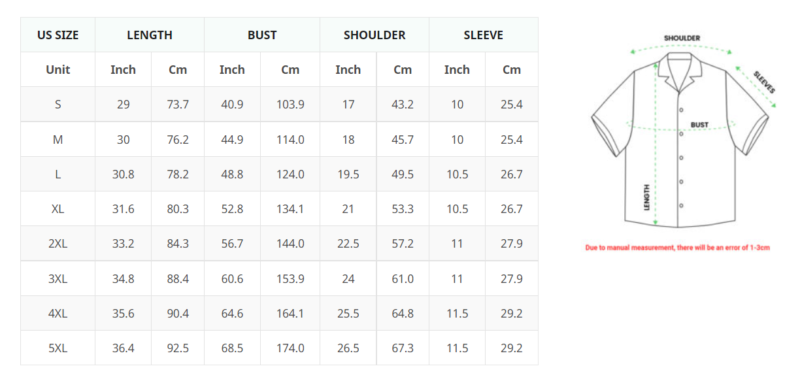The width and height of the screenshot is (800, 379).
Task: Click the 4XL sleeve value 11.5 inch
Action: pyautogui.click(x=457, y=313)
